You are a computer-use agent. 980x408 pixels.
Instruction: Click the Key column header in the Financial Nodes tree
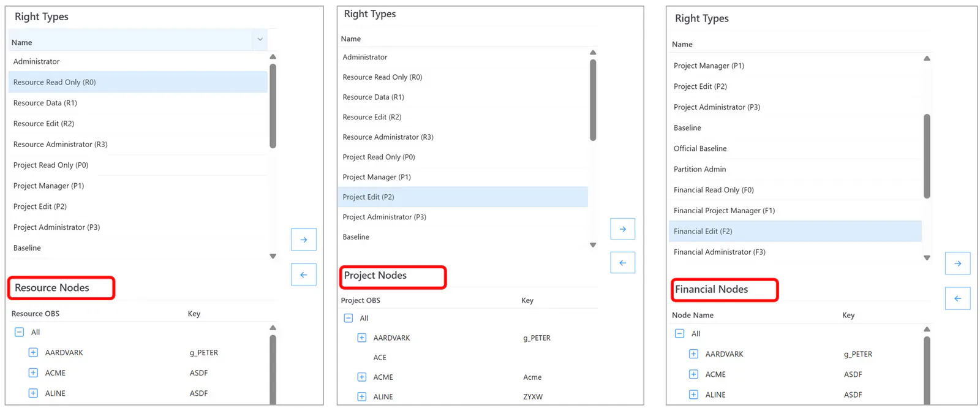[x=848, y=315]
